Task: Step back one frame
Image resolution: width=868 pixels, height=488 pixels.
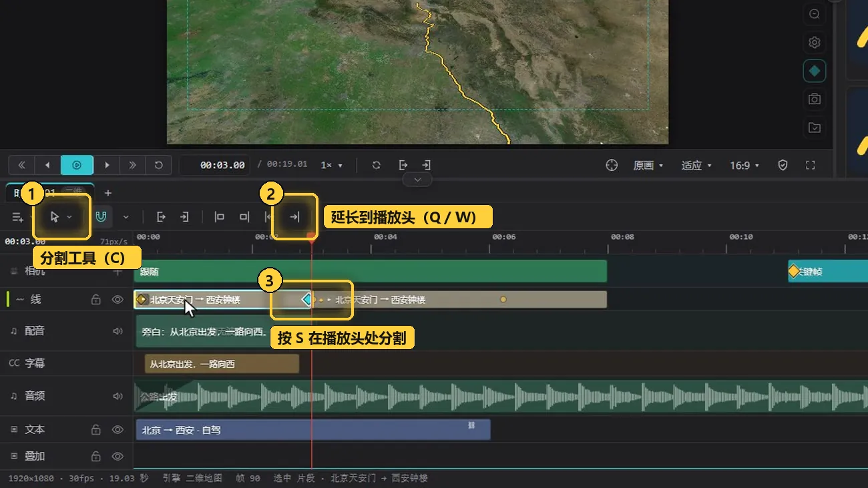Action: tap(47, 165)
